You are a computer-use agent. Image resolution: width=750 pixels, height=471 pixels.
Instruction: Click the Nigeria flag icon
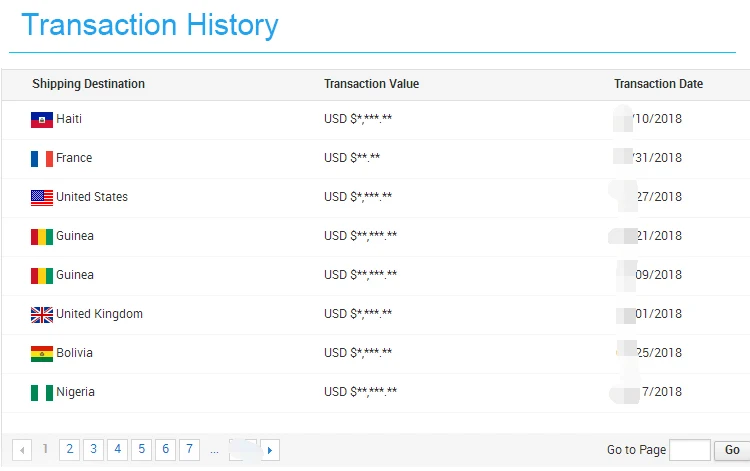point(41,393)
